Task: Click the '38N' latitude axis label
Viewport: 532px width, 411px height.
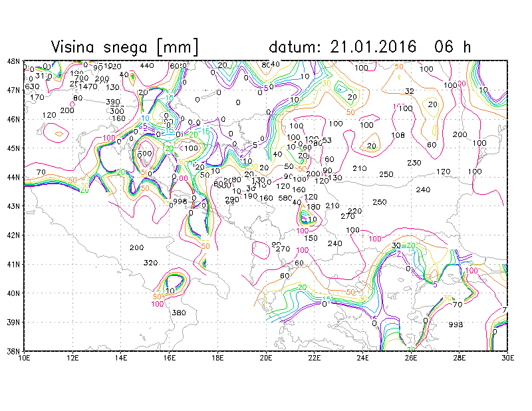Action: [x=13, y=351]
